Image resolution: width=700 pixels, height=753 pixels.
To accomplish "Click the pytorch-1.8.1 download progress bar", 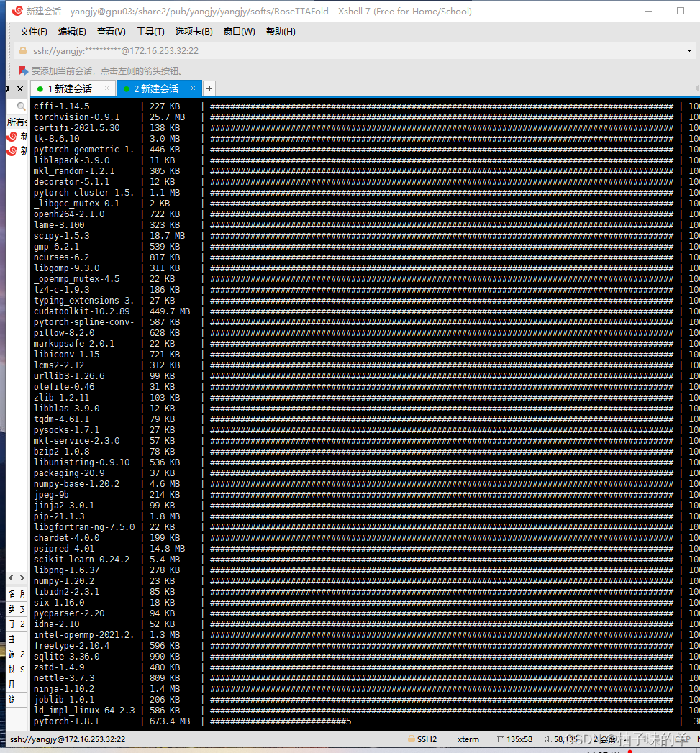I will [x=281, y=721].
